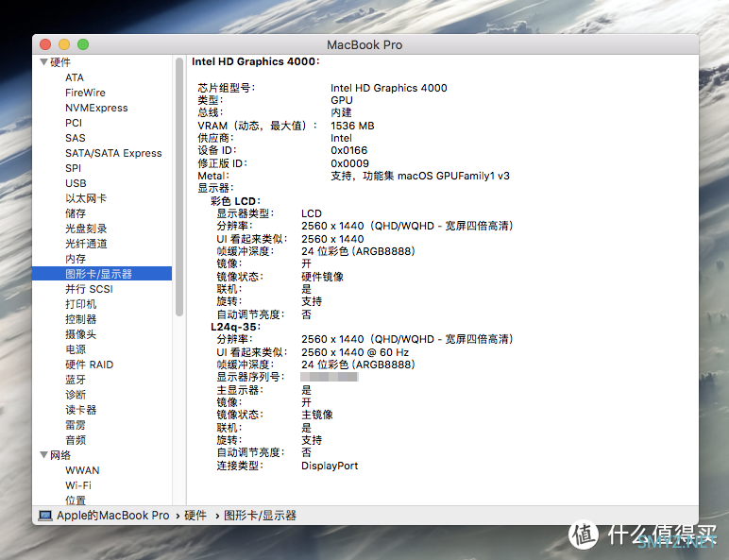Select PCI in the hardware list

[74, 123]
